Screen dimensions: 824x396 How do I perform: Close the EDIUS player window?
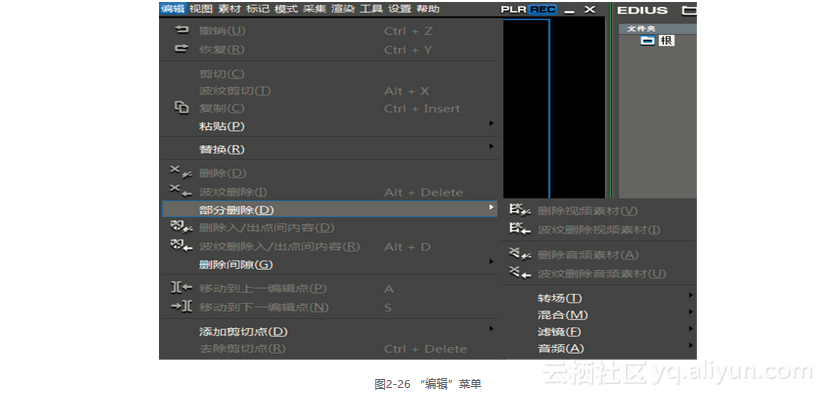[x=590, y=9]
